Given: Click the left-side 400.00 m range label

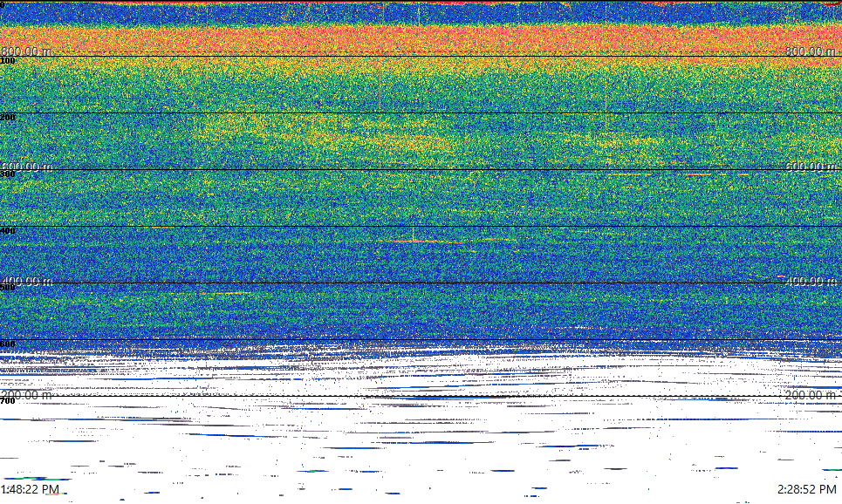Looking at the screenshot, I should click(27, 281).
